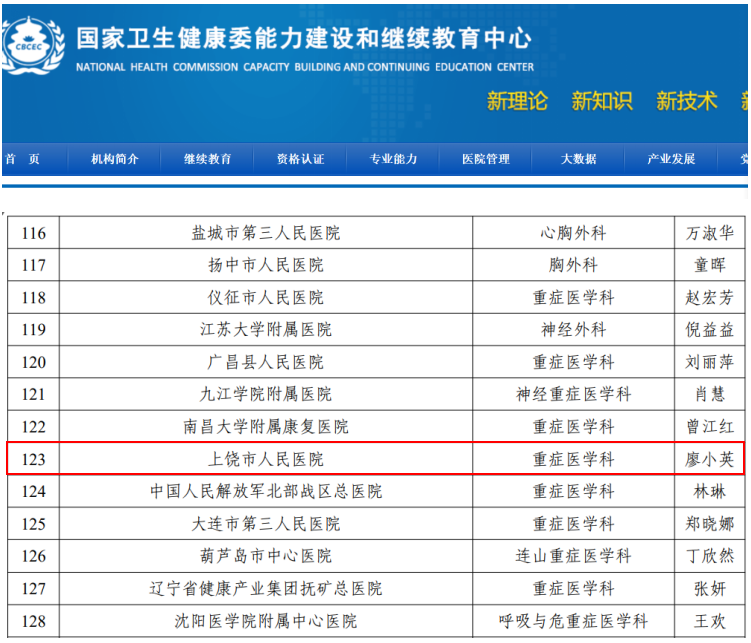Click name 廖小英
751x643 pixels.
709,459
